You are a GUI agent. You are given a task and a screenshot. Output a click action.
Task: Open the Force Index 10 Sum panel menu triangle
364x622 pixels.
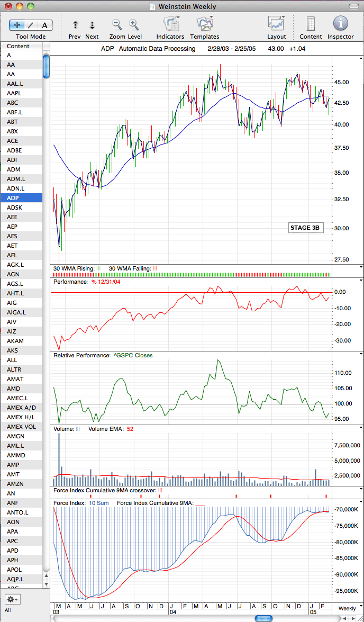click(361, 502)
